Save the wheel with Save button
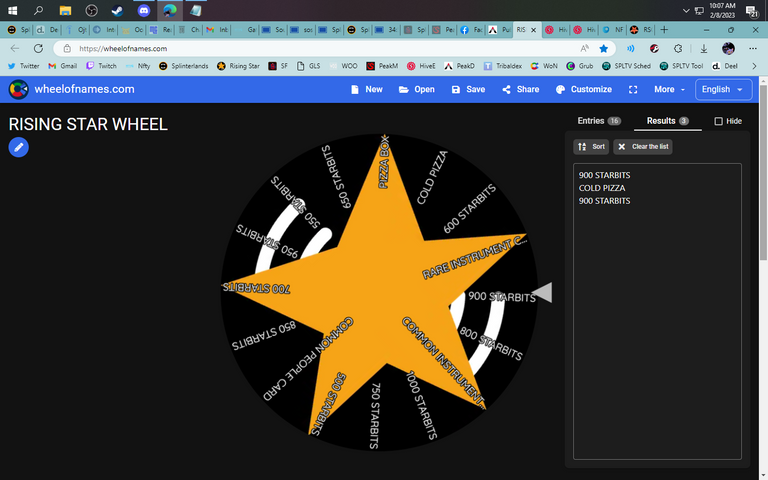Screen dimensions: 768x480 click(468, 90)
